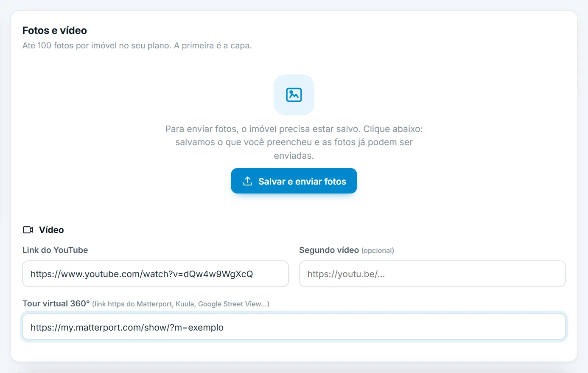Click the Tour virtual 360° URL field
This screenshot has width=588, height=373.
294,327
